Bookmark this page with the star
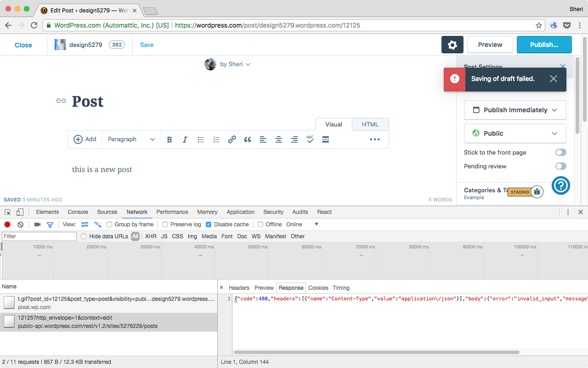The height and width of the screenshot is (368, 588). pyautogui.click(x=539, y=25)
